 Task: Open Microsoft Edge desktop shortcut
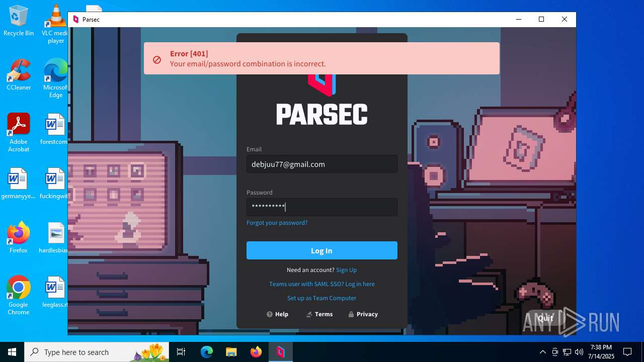(x=55, y=78)
